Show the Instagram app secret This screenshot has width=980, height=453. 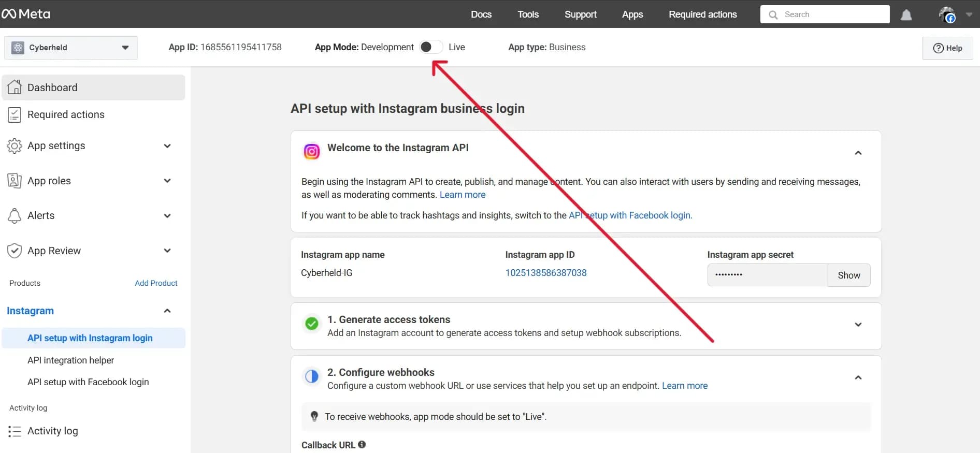(848, 275)
